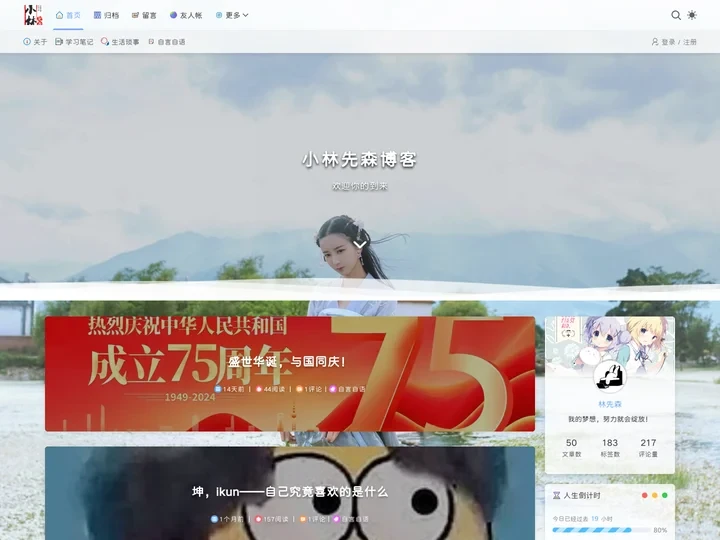Click the 183 标签数 stat
The image size is (720, 540).
pos(610,448)
